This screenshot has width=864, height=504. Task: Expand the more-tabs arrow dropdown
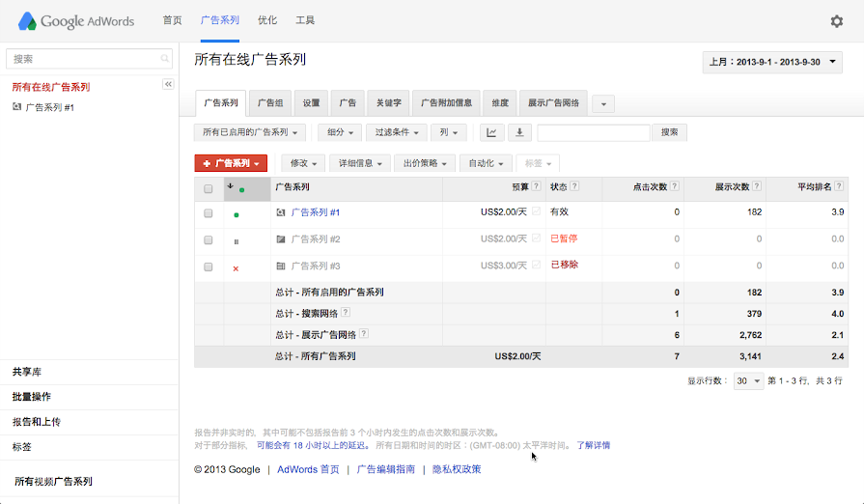pos(603,103)
